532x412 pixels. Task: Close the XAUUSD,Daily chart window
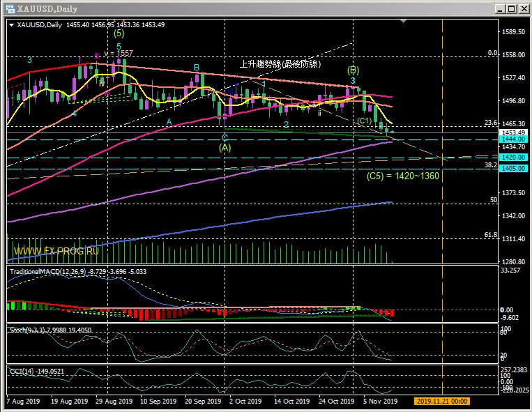(x=522, y=8)
